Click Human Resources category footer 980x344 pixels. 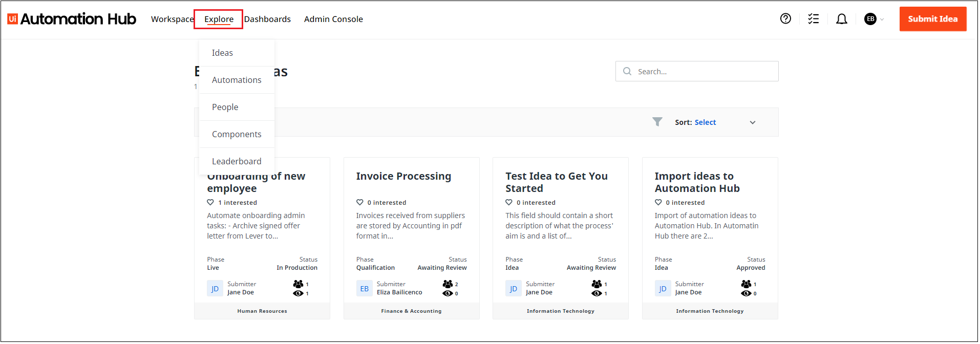[x=262, y=311]
